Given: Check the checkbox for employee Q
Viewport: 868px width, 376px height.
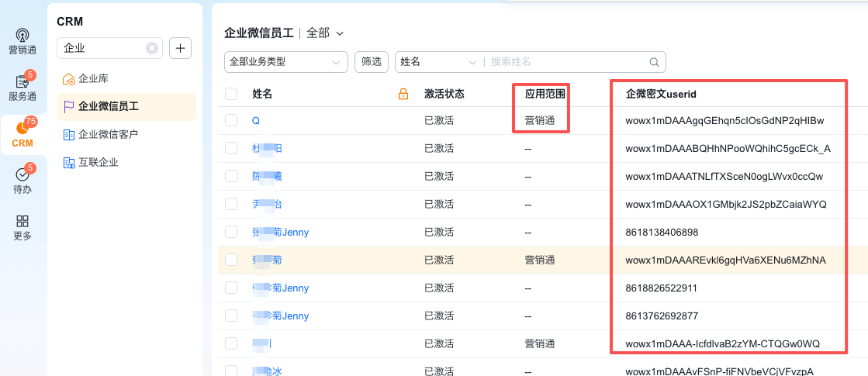Looking at the screenshot, I should coord(231,121).
